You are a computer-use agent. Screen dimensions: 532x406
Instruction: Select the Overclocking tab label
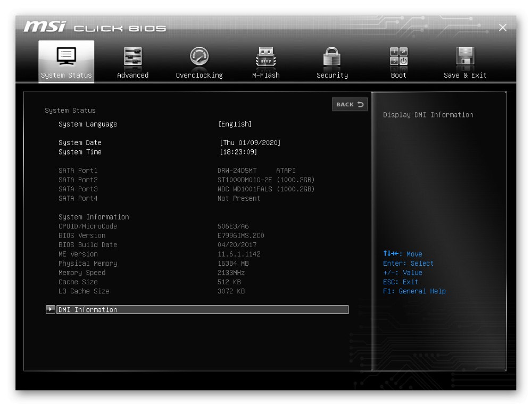(x=199, y=75)
